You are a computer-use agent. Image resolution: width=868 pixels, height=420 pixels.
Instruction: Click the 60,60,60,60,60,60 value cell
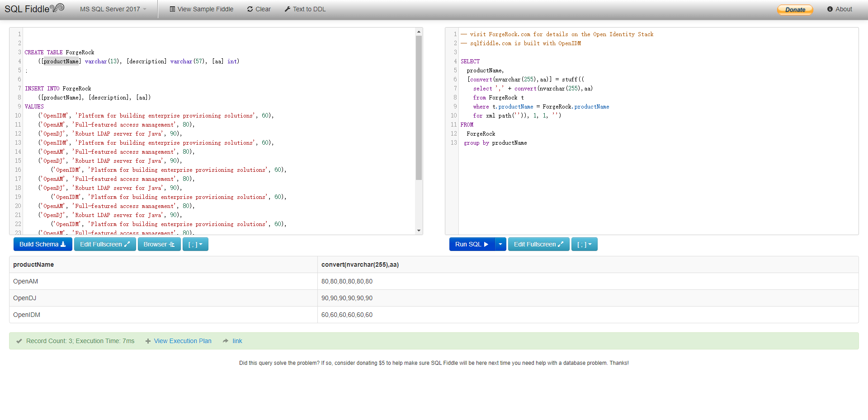click(588, 315)
